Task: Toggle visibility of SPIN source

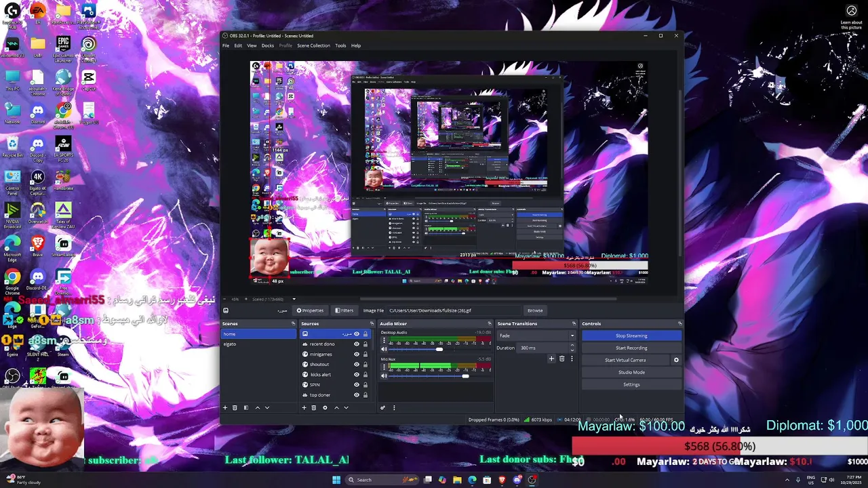Action: click(x=357, y=384)
